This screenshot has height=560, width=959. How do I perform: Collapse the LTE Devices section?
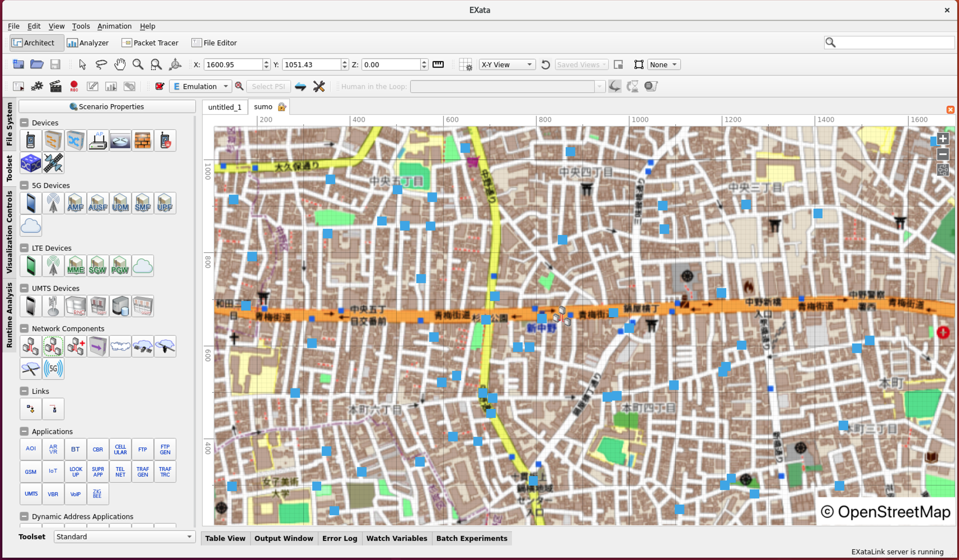click(24, 248)
